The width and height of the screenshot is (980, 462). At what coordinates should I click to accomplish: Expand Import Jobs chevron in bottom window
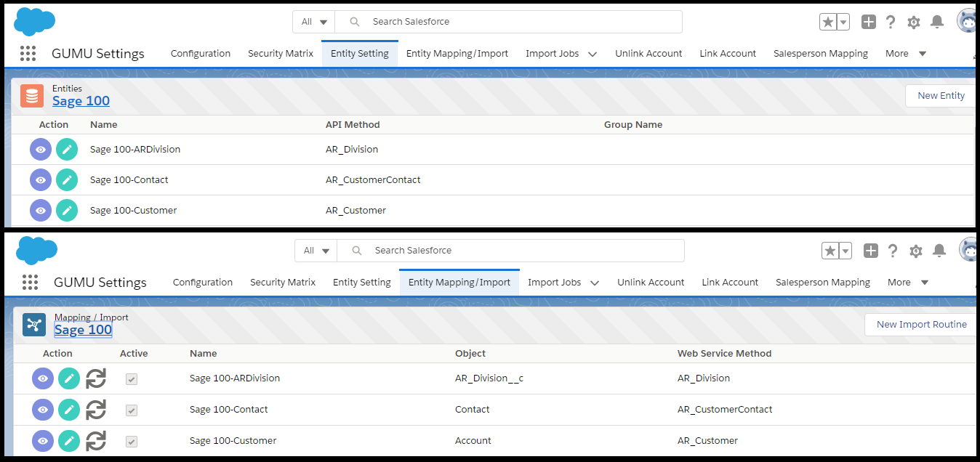click(595, 283)
